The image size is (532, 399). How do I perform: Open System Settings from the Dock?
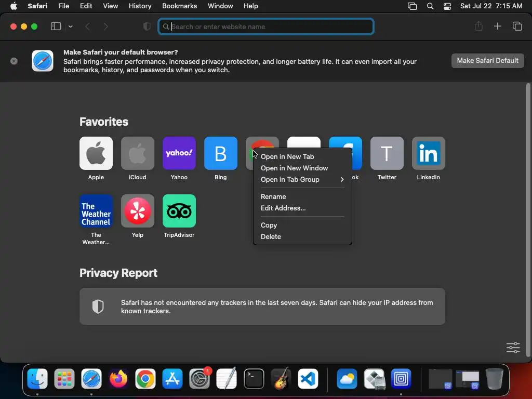click(x=199, y=379)
